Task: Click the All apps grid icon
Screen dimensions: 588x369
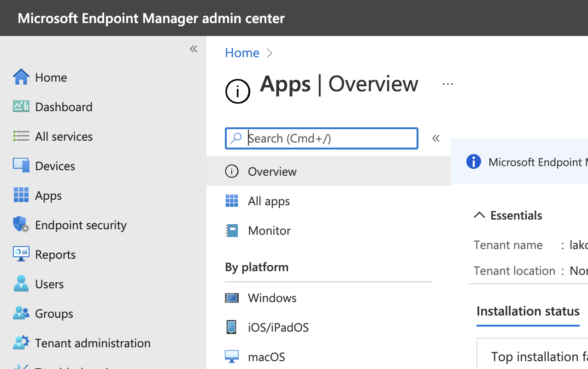Action: pos(232,201)
